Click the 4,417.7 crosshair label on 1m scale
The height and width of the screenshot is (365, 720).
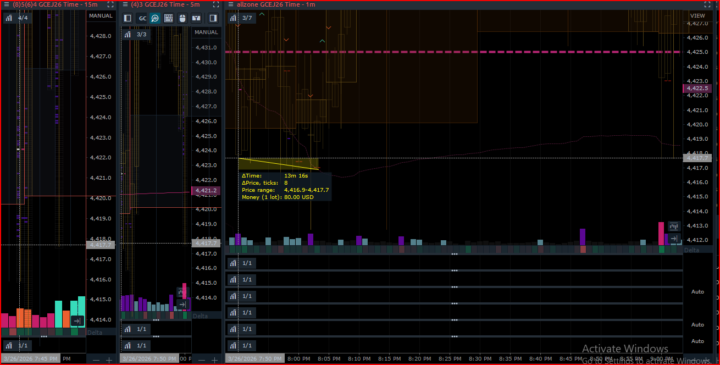(697, 158)
